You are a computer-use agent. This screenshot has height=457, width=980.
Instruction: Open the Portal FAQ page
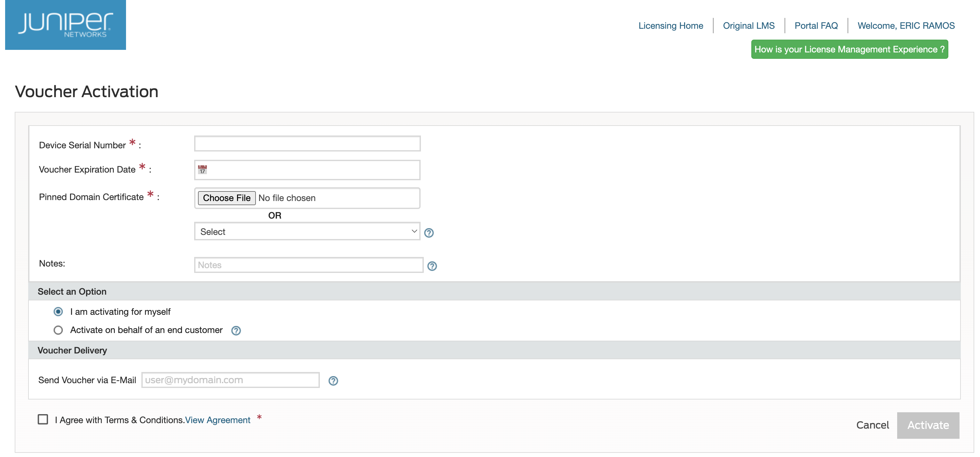pos(816,26)
